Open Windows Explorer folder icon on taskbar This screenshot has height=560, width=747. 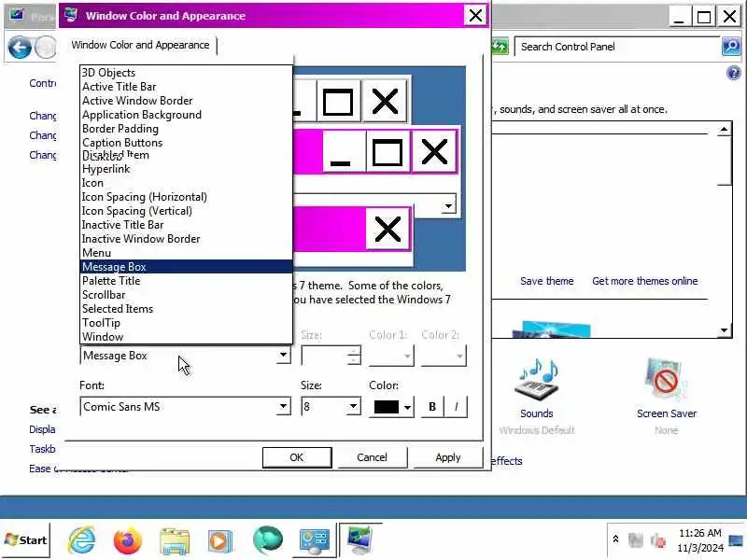(x=175, y=541)
